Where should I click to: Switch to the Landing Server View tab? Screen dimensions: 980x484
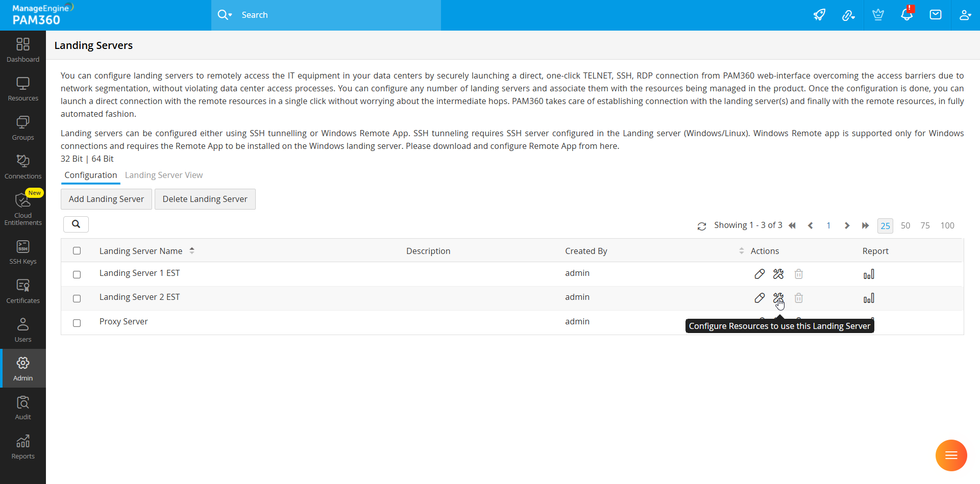(163, 175)
